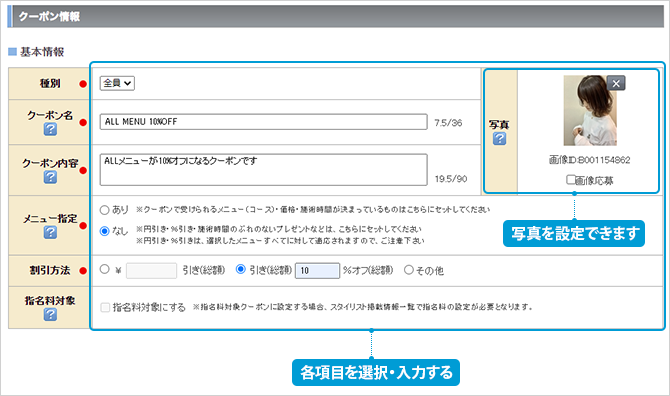Open the 種別 dropdown showing 全員

117,83
